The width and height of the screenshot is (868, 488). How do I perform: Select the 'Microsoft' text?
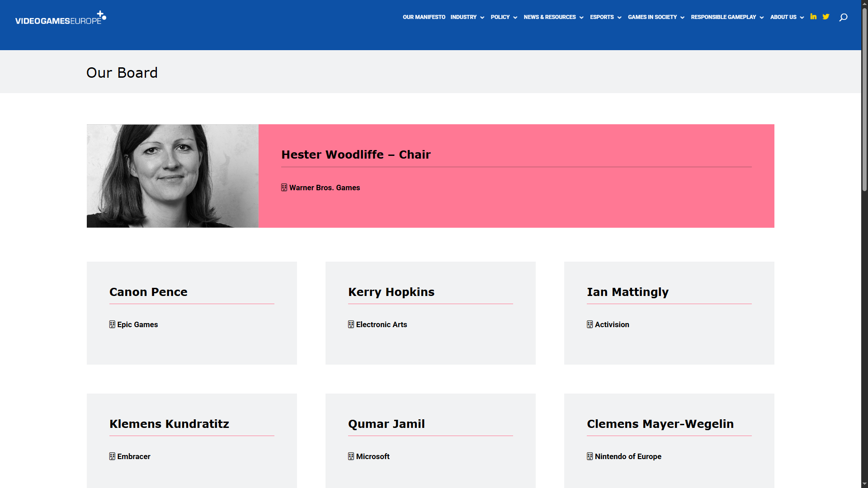(373, 456)
